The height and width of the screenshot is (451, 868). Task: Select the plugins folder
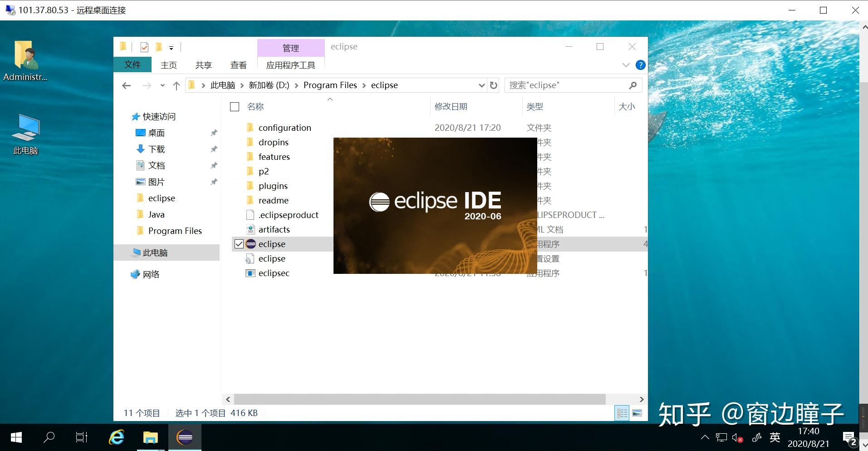tap(273, 186)
